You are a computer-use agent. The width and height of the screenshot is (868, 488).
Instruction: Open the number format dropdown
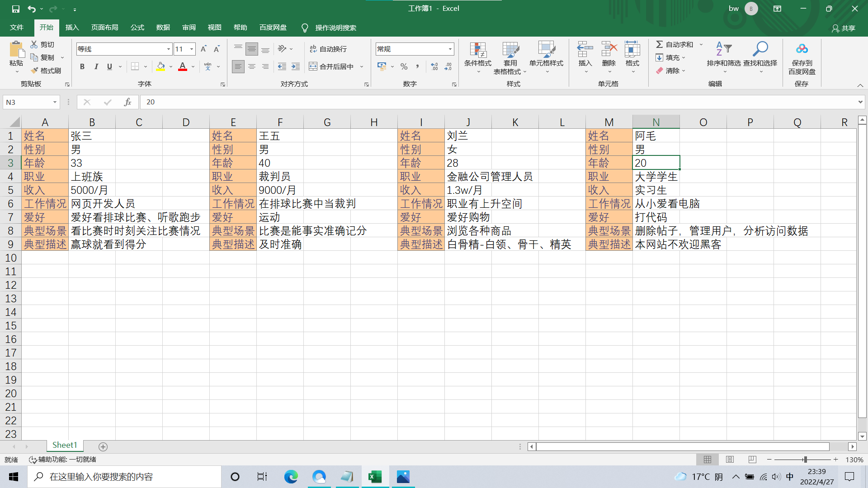point(450,49)
